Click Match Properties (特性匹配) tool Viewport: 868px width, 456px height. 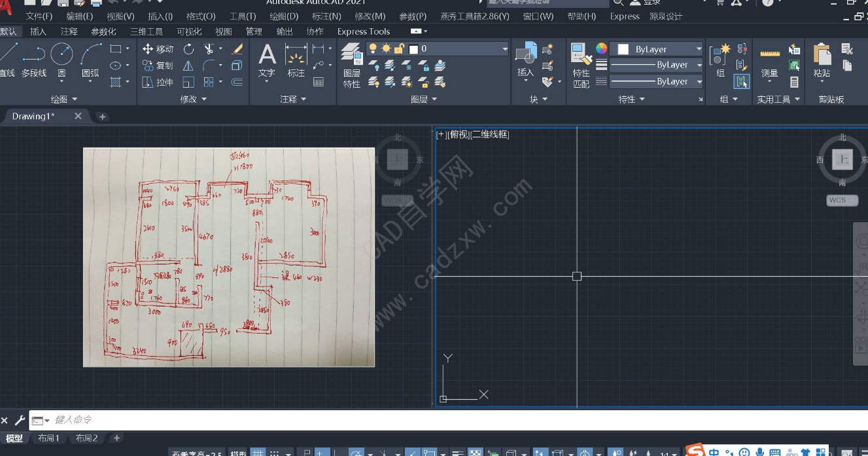pos(581,65)
